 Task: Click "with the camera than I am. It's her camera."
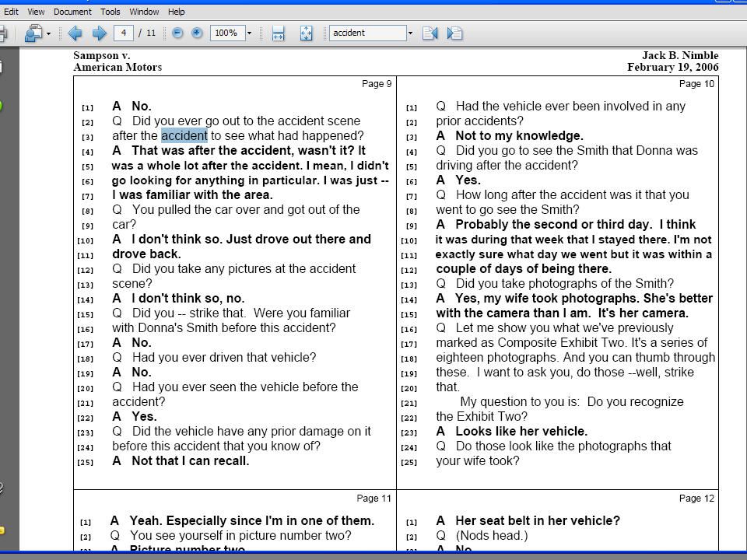(x=562, y=313)
